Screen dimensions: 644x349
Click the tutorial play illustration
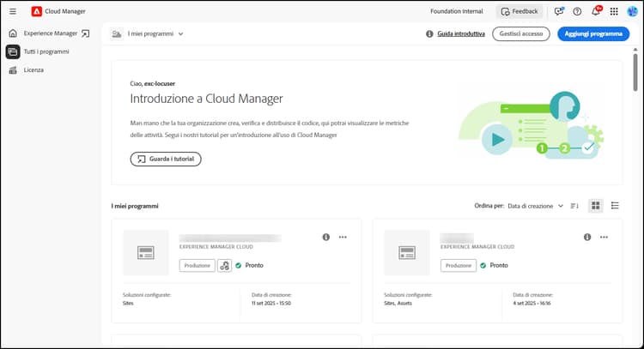tap(498, 140)
